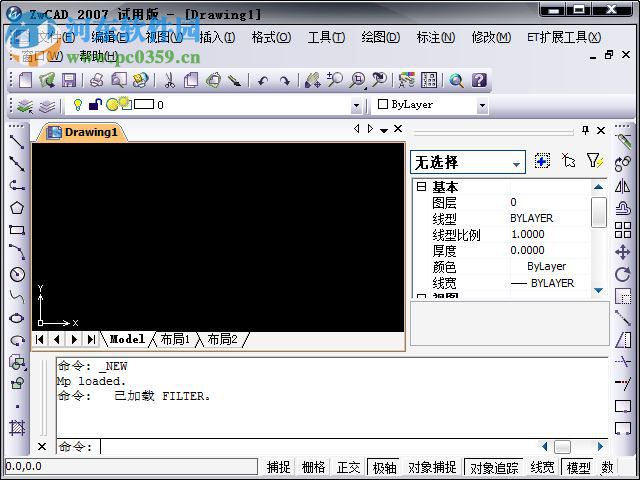Click the Select objects cursor icon
Viewport: 640px width, 480px height.
coord(568,161)
